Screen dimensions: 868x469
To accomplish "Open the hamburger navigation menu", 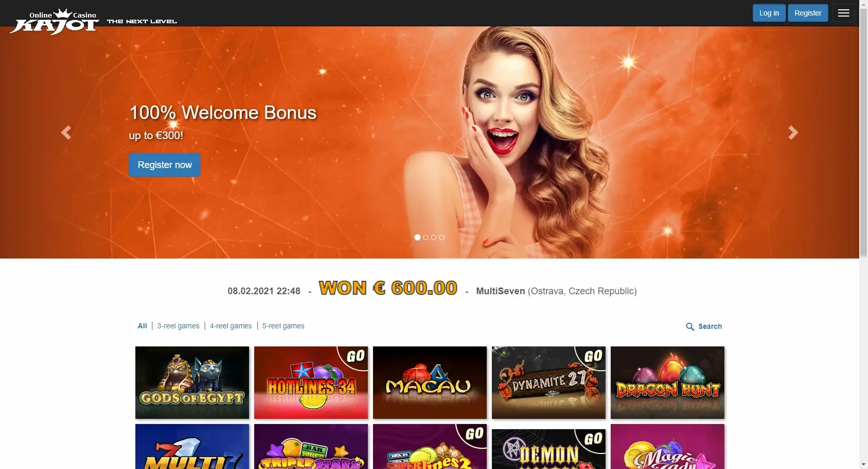I will click(844, 13).
